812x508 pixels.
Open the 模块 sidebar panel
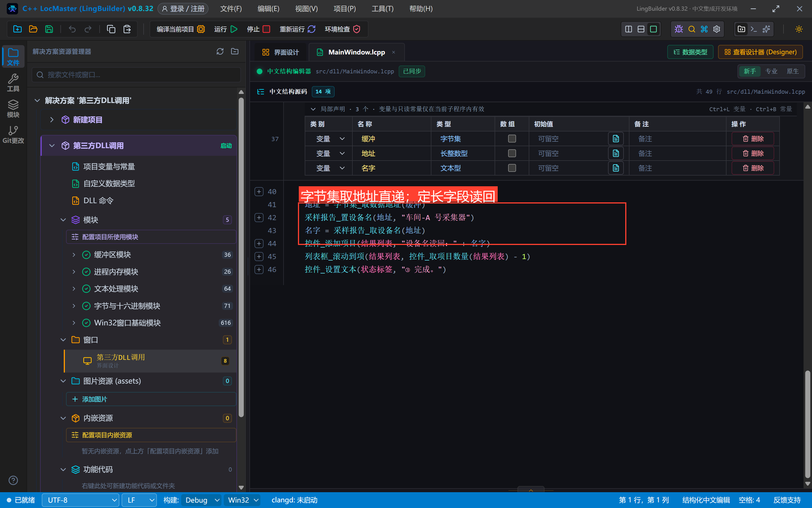(13, 109)
